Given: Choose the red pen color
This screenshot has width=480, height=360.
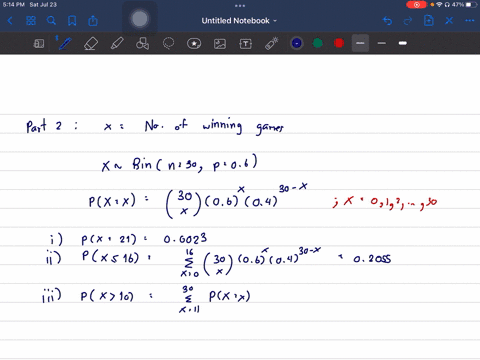Looking at the screenshot, I should pos(339,43).
